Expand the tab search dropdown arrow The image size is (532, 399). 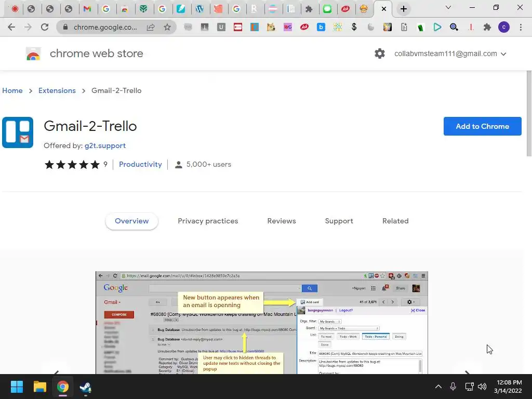click(x=448, y=7)
